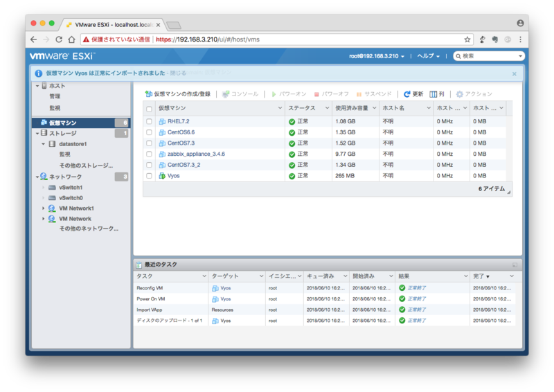554x392 pixels.
Task: Select 監視 under ホスト
Action: point(55,108)
